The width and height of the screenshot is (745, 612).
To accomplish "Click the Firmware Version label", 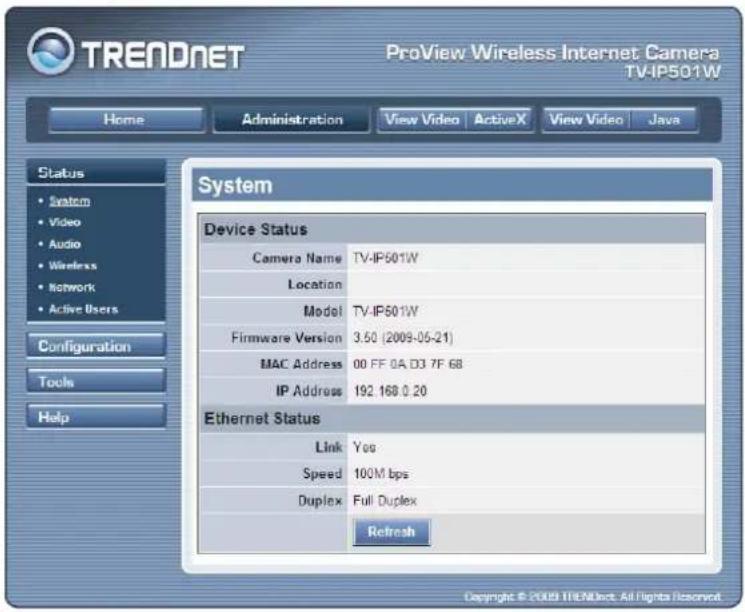I will click(x=287, y=338).
